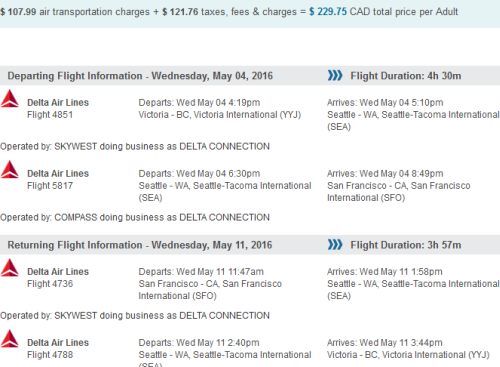Click Delta Air Lines name for Flight 5817

[x=58, y=173]
